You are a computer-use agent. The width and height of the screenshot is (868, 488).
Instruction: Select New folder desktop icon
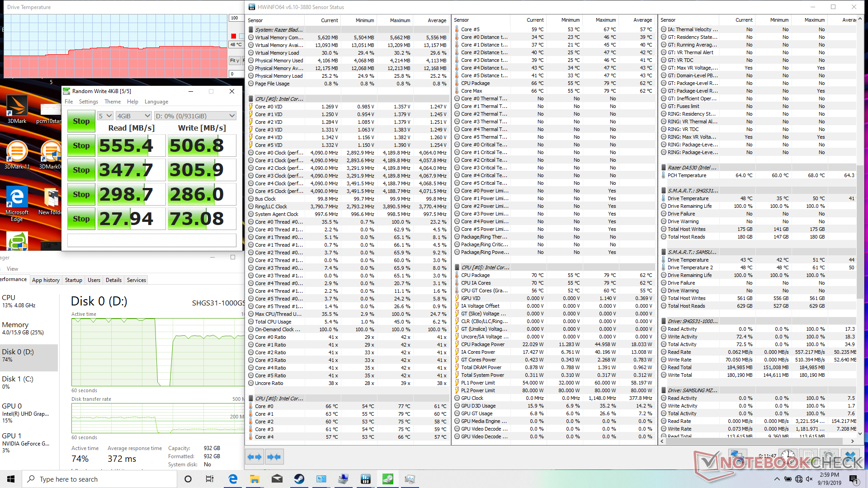(50, 201)
